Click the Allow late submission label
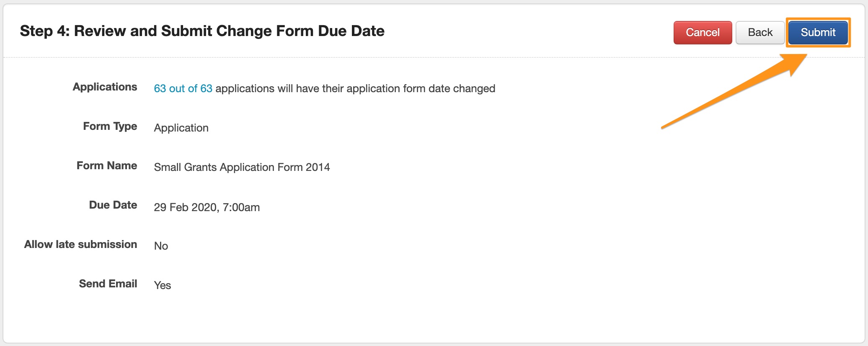868x346 pixels. click(80, 244)
